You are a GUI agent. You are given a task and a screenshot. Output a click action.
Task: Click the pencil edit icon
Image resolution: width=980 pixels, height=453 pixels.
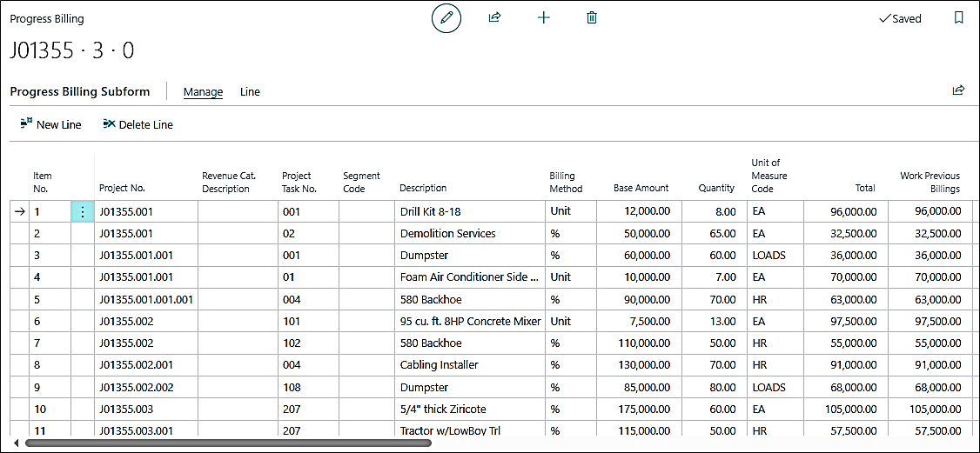click(446, 17)
